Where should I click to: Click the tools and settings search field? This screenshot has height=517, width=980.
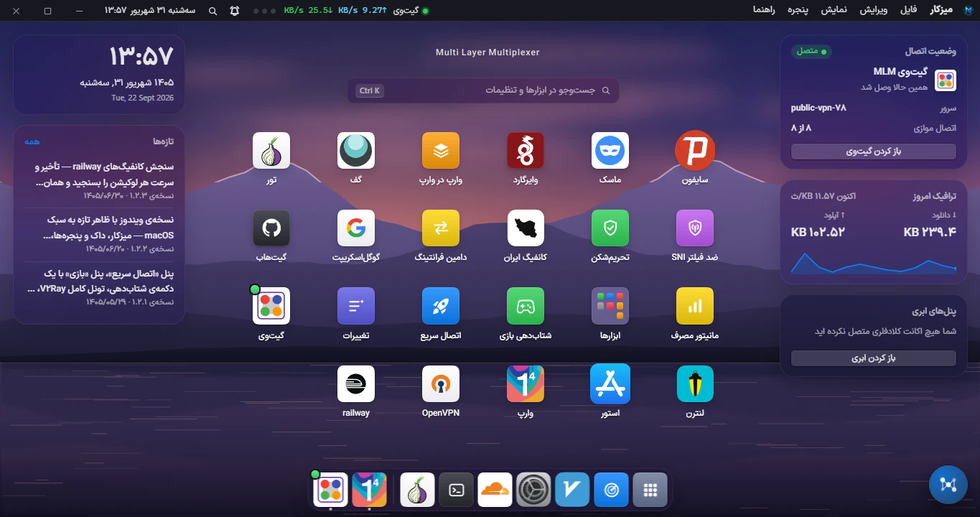pyautogui.click(x=483, y=90)
